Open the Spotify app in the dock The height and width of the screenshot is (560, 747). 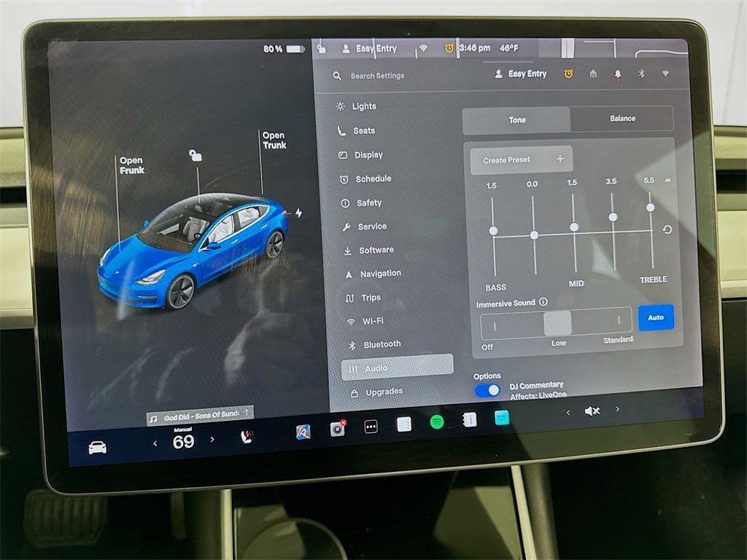[435, 423]
